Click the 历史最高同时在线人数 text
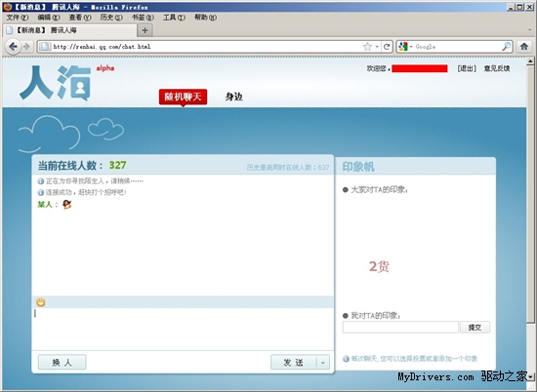This screenshot has height=392, width=537. 288,168
